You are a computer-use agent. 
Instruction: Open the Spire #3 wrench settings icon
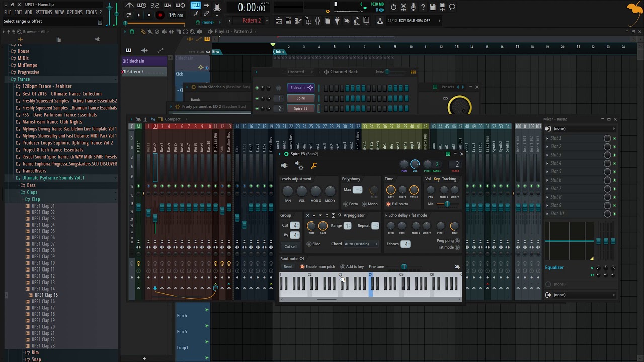click(314, 166)
